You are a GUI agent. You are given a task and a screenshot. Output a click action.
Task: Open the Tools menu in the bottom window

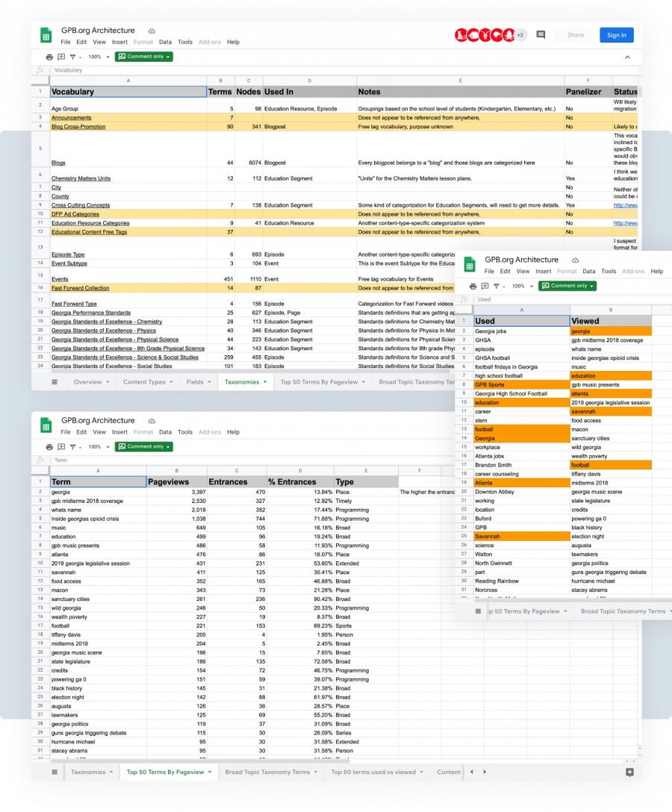click(x=185, y=432)
